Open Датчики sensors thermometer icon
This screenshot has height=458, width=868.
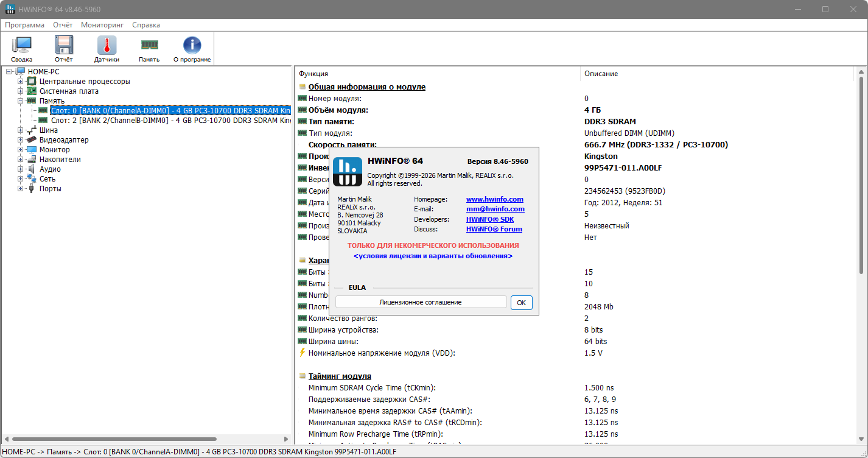pos(107,48)
